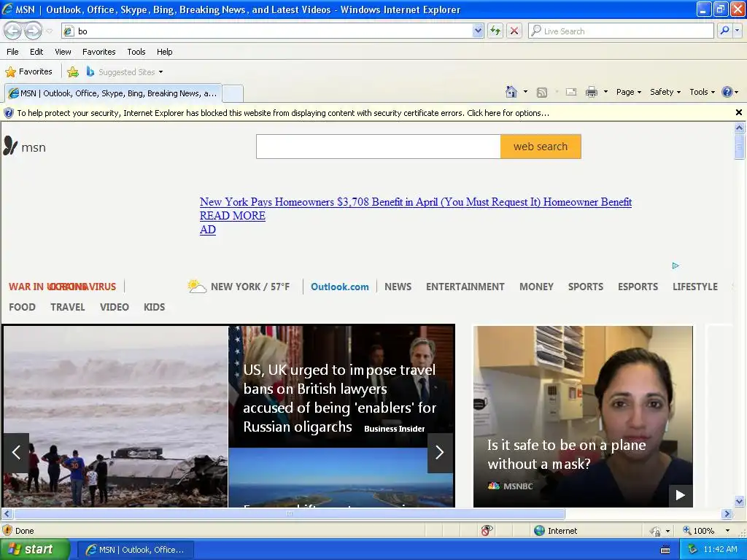The height and width of the screenshot is (560, 747).
Task: Click the Add to Favorites Bar icon
Action: click(x=73, y=72)
